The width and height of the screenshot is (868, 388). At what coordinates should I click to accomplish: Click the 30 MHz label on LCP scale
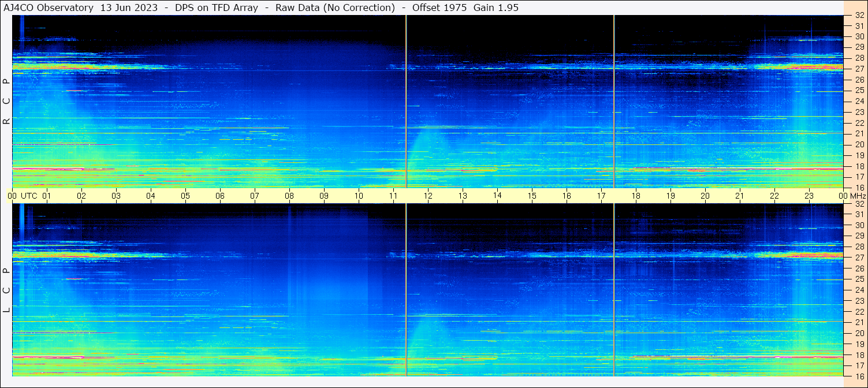click(x=859, y=225)
